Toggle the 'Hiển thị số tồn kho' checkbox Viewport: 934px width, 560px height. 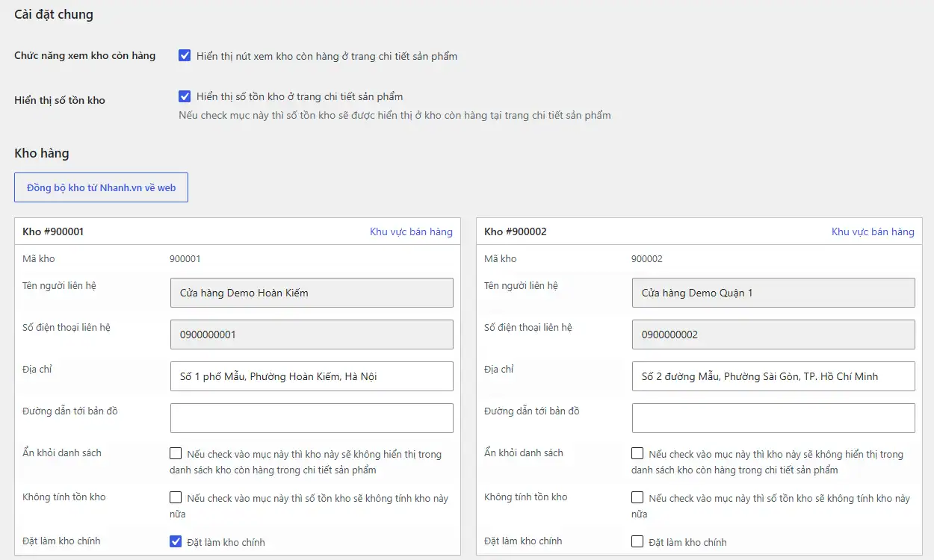click(x=185, y=96)
